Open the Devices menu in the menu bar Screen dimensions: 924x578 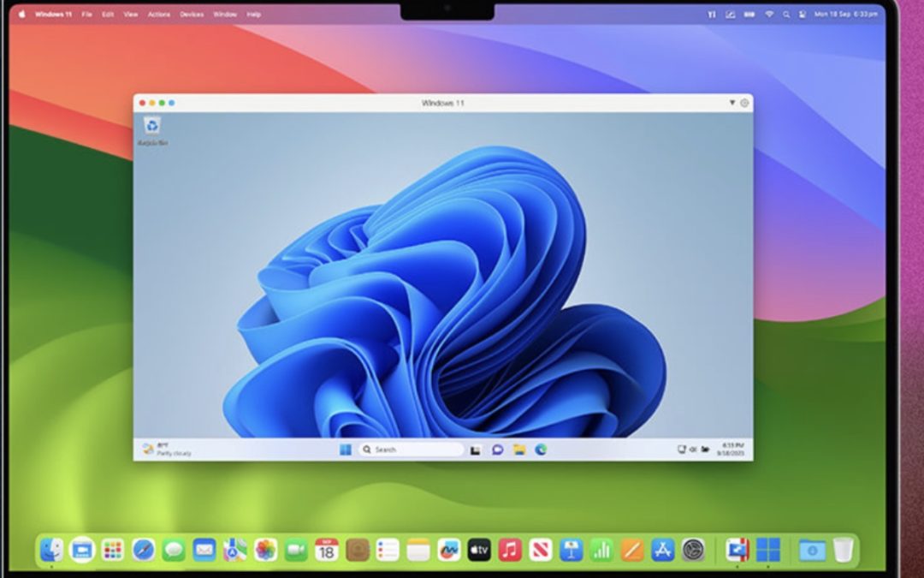(192, 14)
